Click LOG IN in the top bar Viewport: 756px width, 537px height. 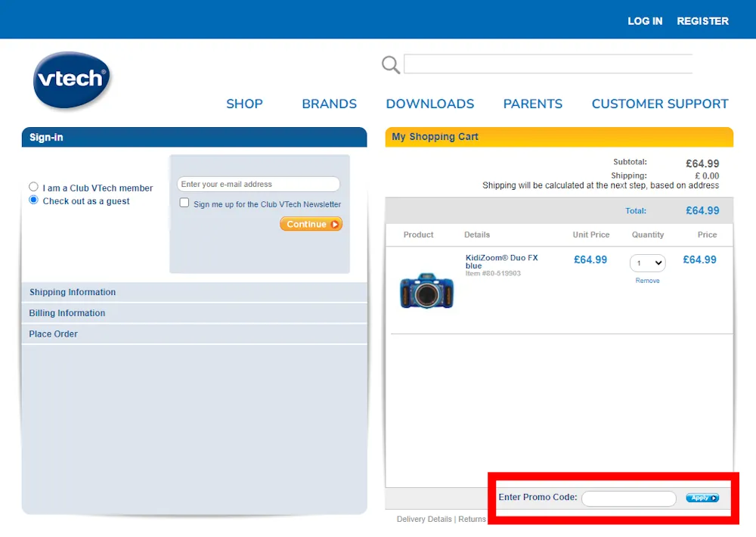coord(645,20)
